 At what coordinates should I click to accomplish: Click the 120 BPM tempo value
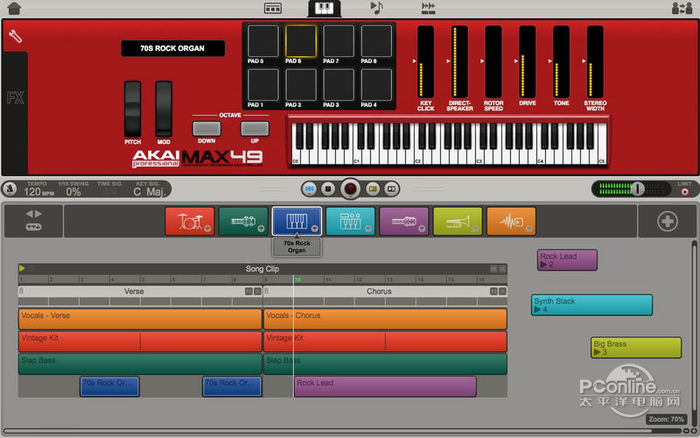[x=38, y=192]
